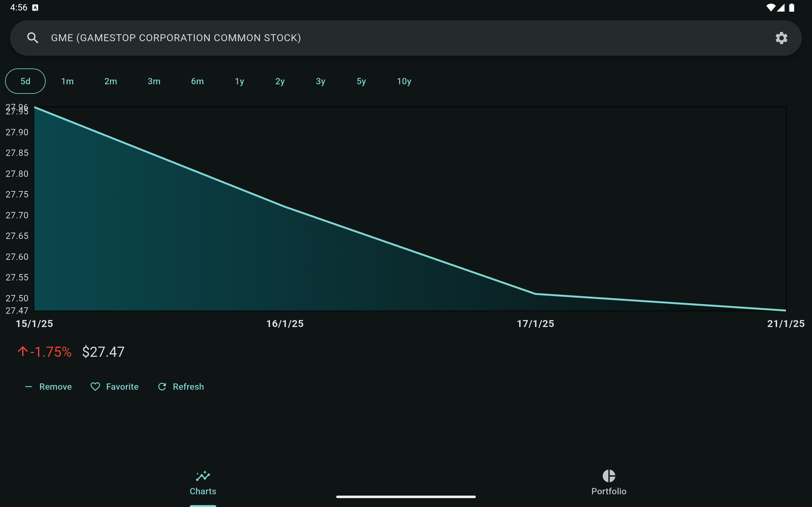
Task: Open the Portfolio tab label
Action: pos(609,491)
